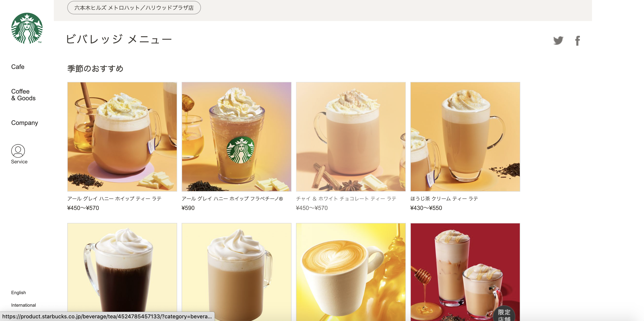The image size is (644, 321).
Task: Select the アール グレイ ハニー ホイップ フラペチーノ product image
Action: [x=237, y=137]
